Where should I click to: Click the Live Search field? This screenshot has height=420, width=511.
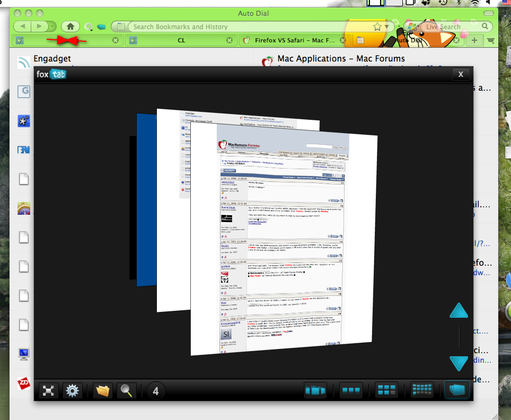[451, 27]
